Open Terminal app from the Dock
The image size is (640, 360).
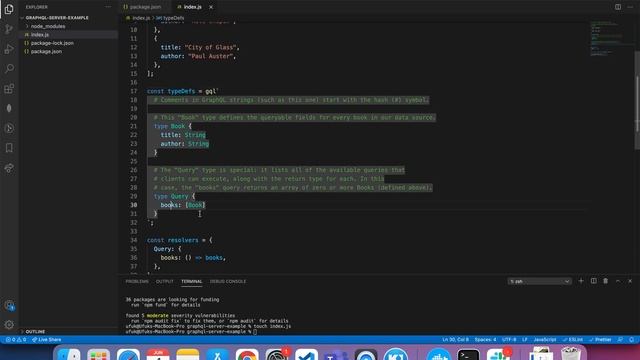[469, 354]
